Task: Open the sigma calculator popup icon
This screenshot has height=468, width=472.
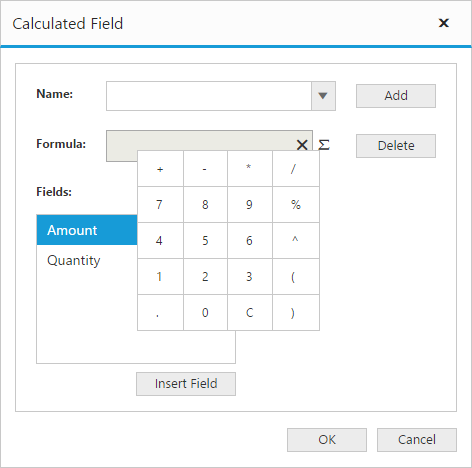Action: coord(324,145)
